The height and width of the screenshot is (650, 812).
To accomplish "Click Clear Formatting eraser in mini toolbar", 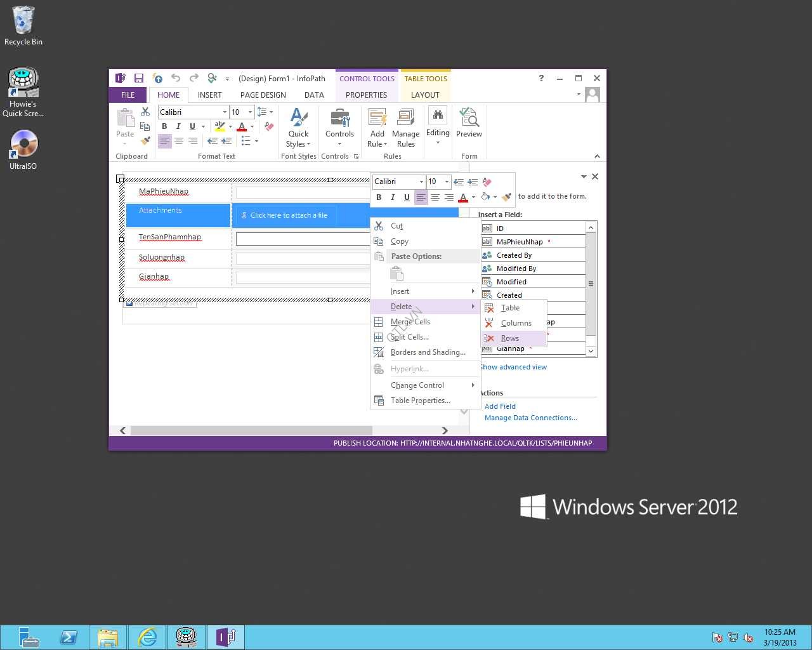I will click(x=487, y=182).
